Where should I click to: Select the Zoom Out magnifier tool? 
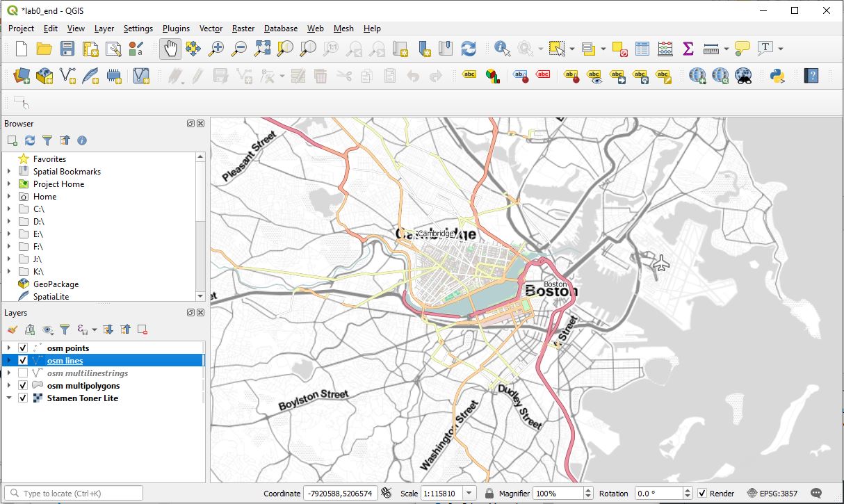point(239,49)
